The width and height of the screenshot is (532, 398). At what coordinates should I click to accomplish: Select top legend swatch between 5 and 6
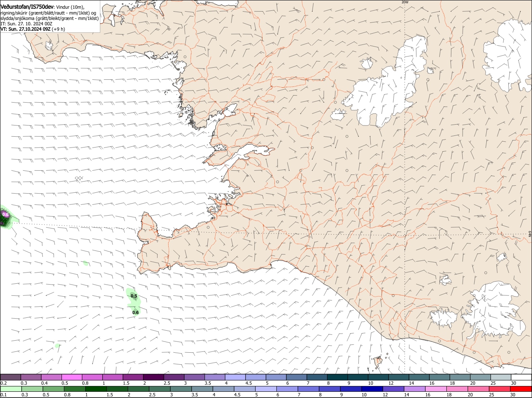point(276,377)
